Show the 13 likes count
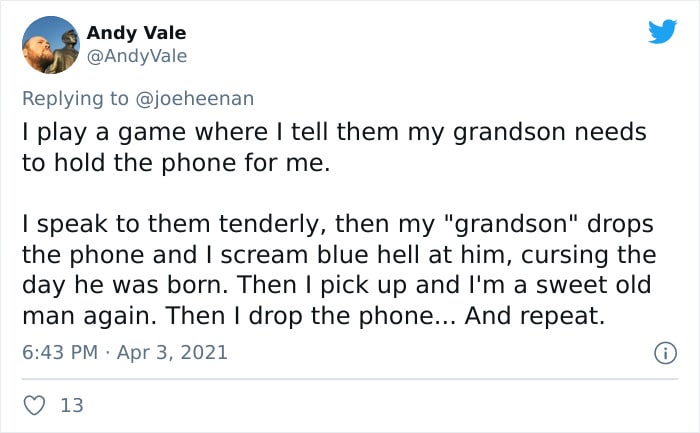Screen dimensions: 700x433 click(72, 405)
